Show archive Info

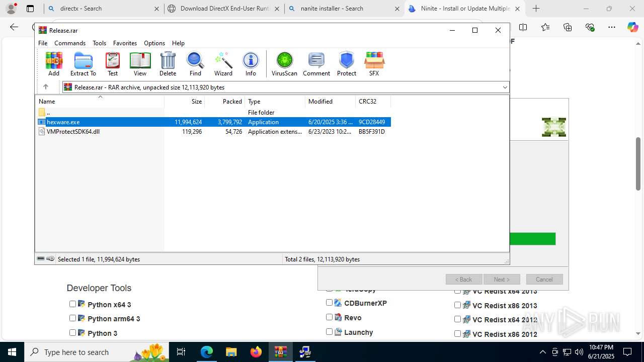click(251, 64)
